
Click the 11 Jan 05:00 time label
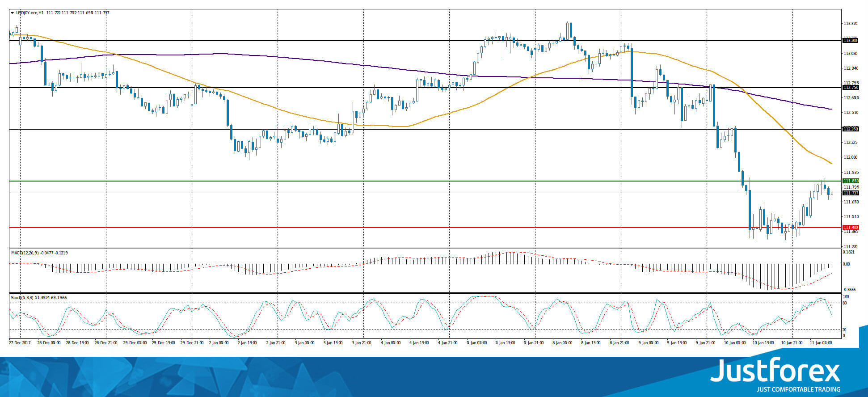[821, 343]
